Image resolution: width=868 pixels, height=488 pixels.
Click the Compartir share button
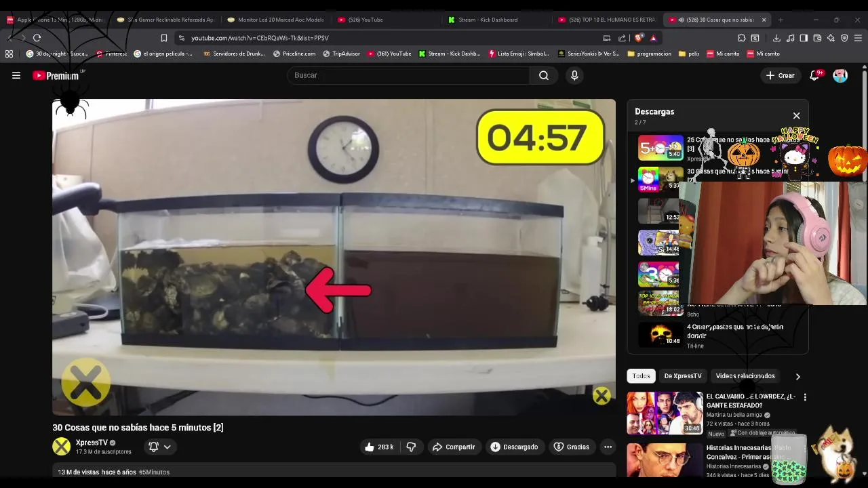454,447
